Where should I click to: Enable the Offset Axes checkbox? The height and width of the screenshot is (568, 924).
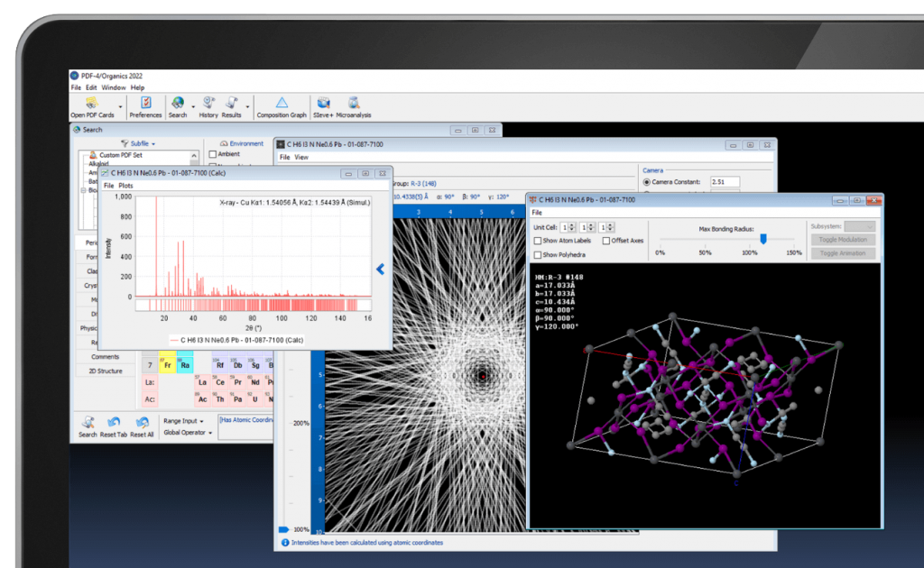tap(605, 241)
